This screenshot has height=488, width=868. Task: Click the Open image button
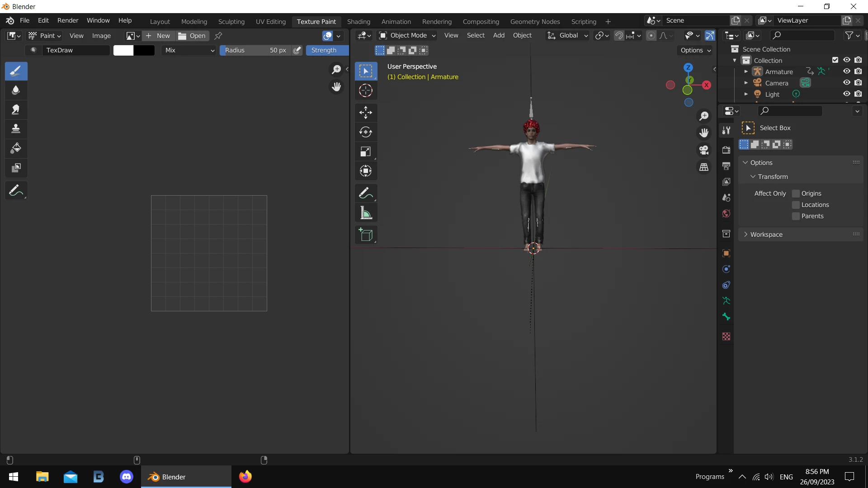pos(193,36)
